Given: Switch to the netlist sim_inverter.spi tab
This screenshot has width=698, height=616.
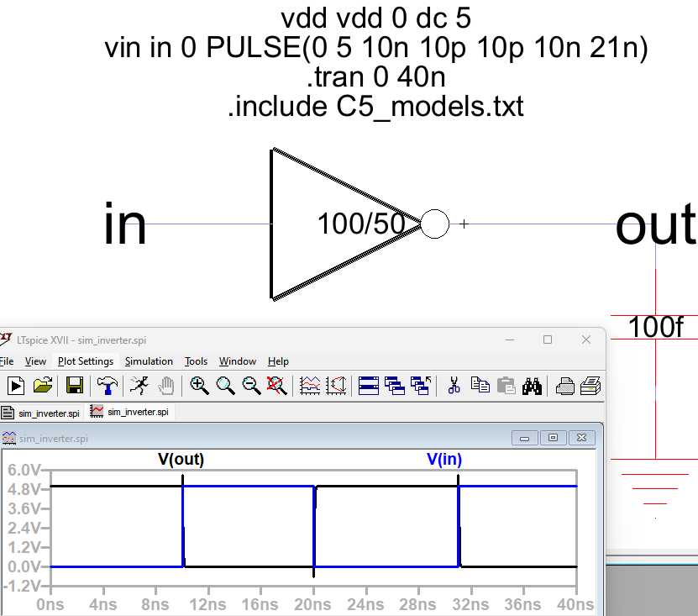Looking at the screenshot, I should [42, 412].
